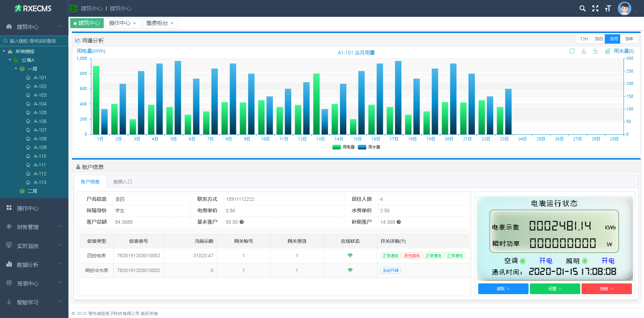644x318 pixels.
Task: Switch chart to bar view
Action: coord(607,51)
